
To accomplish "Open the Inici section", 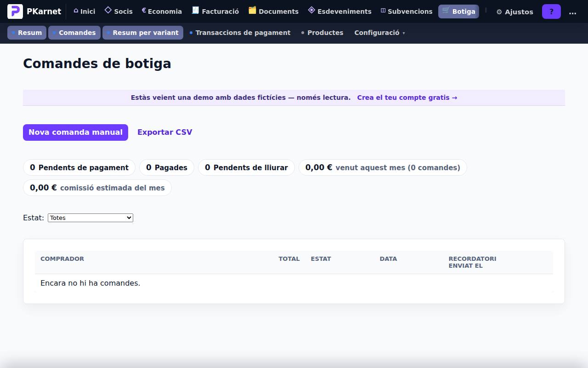I will pos(84,11).
